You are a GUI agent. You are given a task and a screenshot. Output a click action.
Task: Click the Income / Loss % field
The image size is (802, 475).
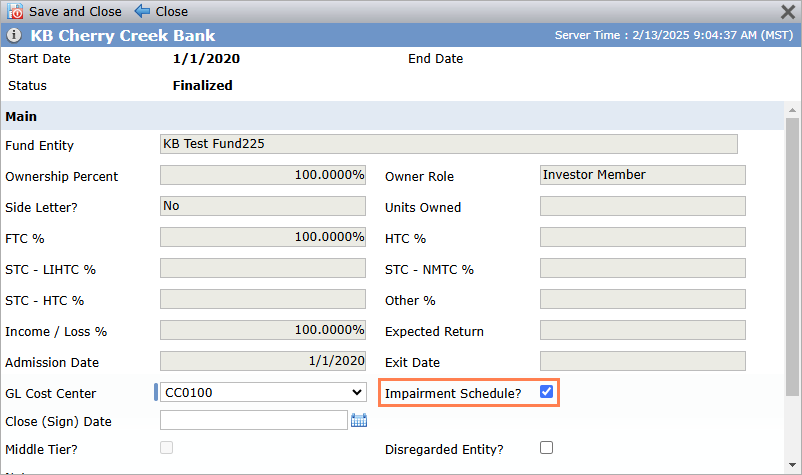point(263,330)
